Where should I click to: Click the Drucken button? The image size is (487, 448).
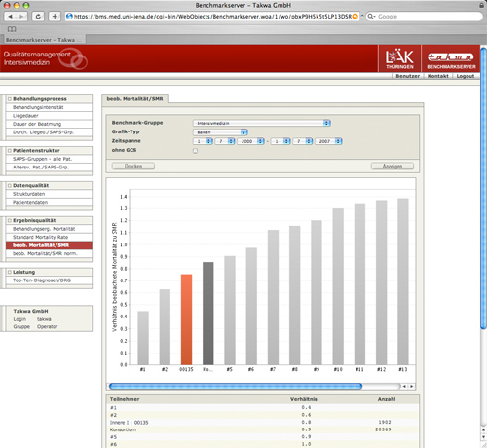pyautogui.click(x=133, y=166)
